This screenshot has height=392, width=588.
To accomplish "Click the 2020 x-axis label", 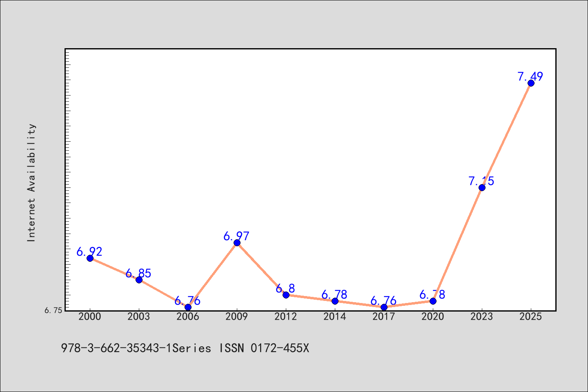I will [433, 316].
